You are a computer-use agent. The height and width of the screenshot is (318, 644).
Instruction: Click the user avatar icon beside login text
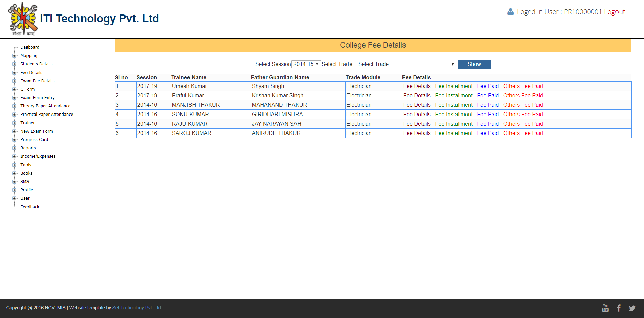[x=510, y=12]
